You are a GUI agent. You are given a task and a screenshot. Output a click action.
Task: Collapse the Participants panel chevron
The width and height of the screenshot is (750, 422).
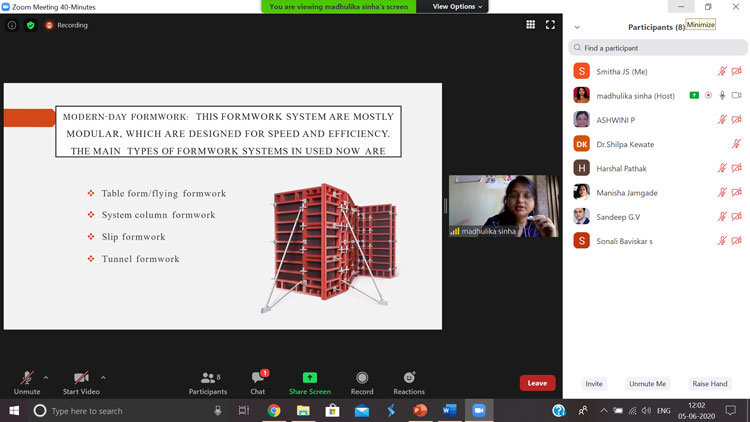[x=577, y=27]
